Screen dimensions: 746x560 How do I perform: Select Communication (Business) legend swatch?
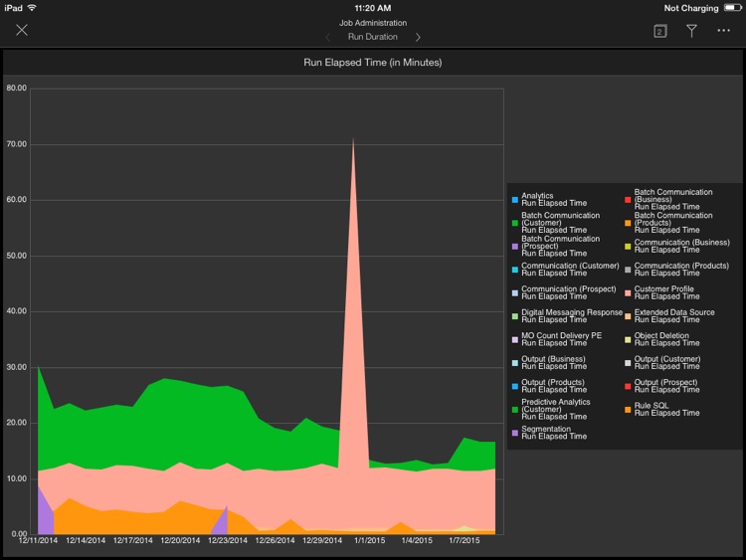[628, 247]
